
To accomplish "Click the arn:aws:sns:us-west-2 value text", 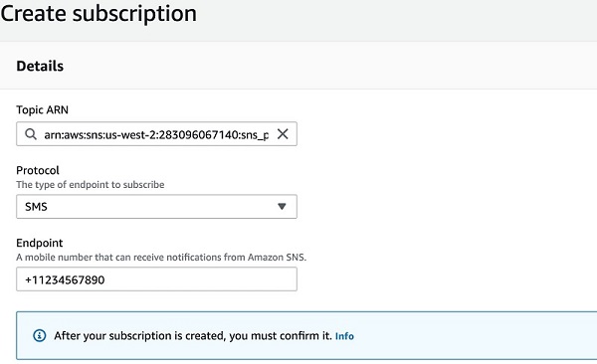I will 156,135.
